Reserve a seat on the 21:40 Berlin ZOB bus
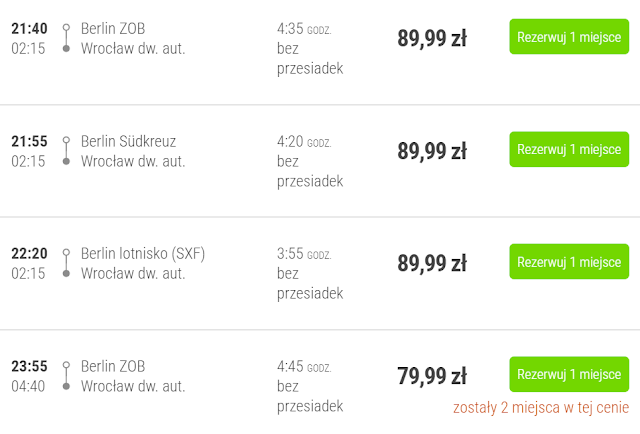The height and width of the screenshot is (434, 640). (569, 37)
